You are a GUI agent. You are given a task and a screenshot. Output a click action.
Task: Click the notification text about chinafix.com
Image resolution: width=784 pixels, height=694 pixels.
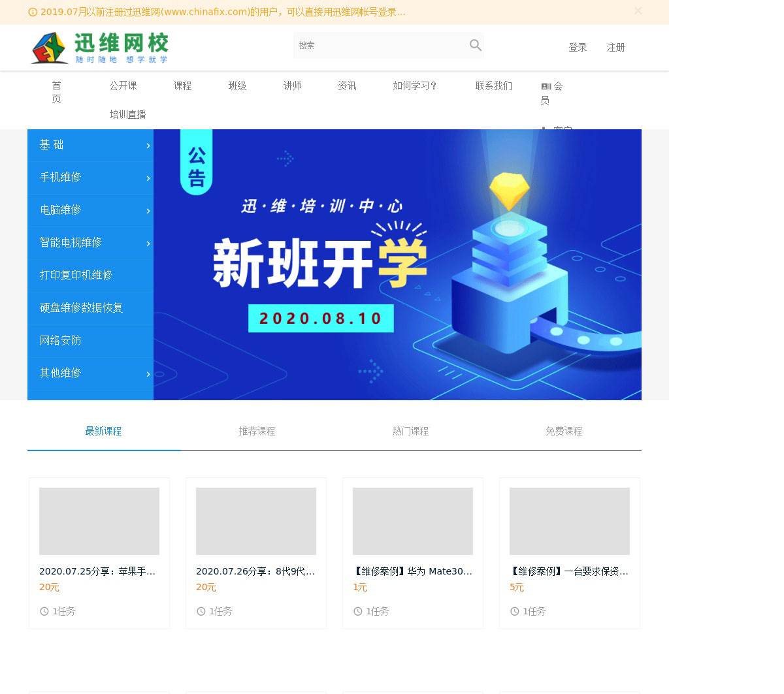[x=223, y=12]
